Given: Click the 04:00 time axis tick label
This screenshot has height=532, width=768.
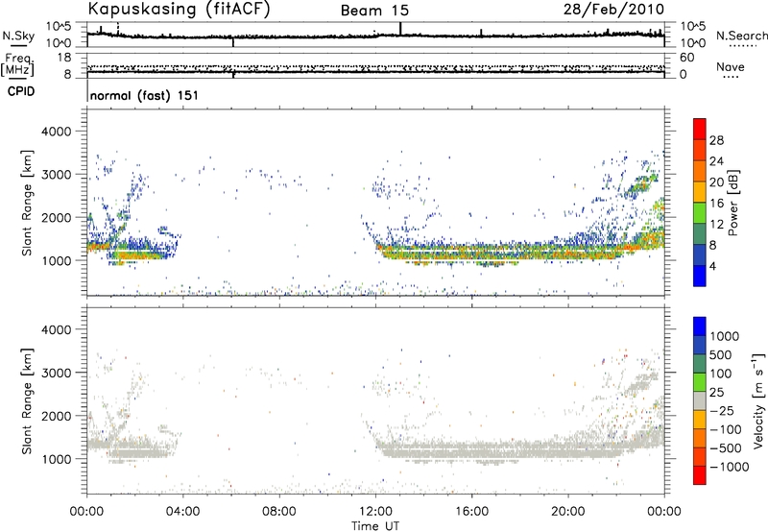Looking at the screenshot, I should [x=182, y=512].
